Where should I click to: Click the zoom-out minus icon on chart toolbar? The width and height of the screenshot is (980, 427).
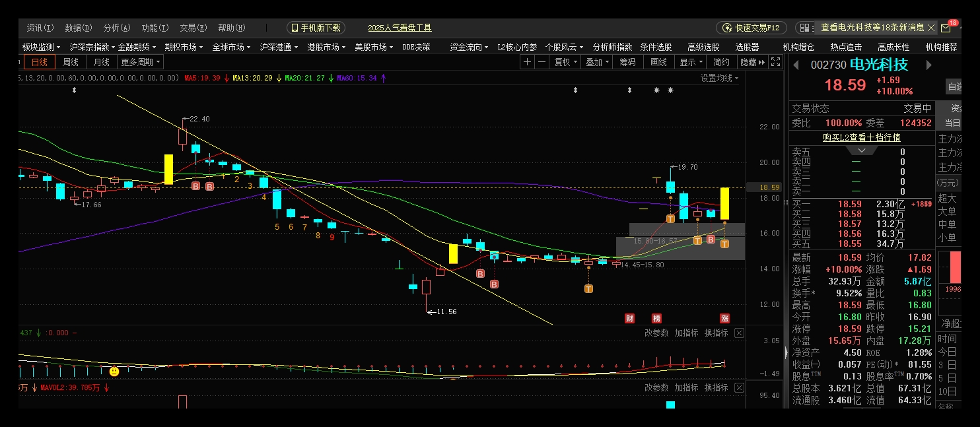tap(542, 62)
